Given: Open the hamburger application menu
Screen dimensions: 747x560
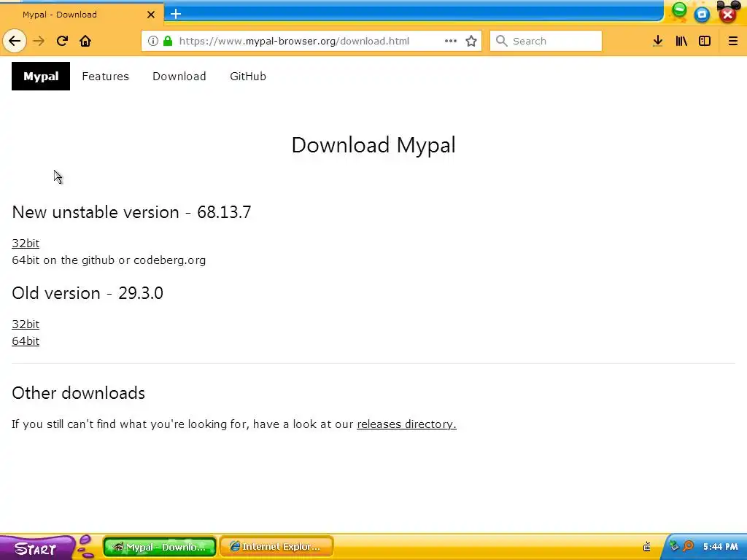Looking at the screenshot, I should click(732, 41).
